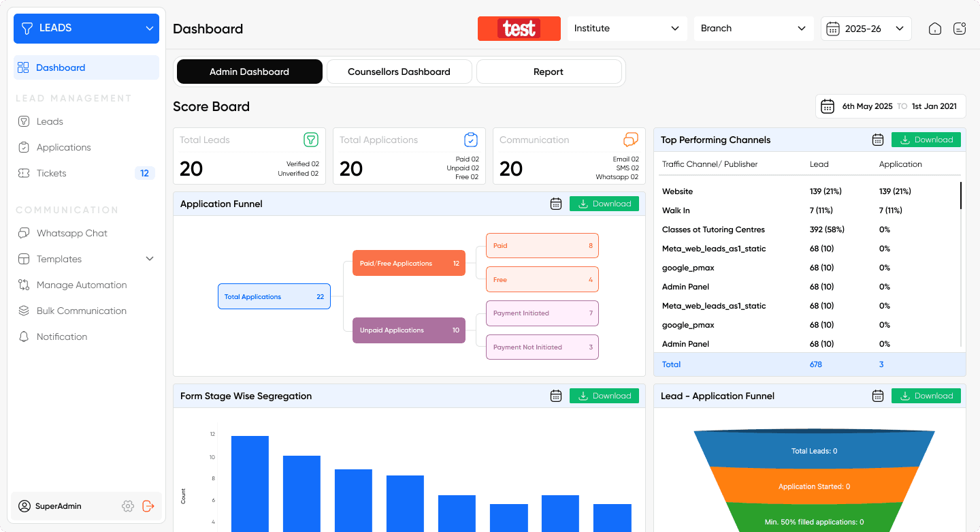This screenshot has height=532, width=980.
Task: Click the Payment Not Initiated node
Action: pos(542,347)
